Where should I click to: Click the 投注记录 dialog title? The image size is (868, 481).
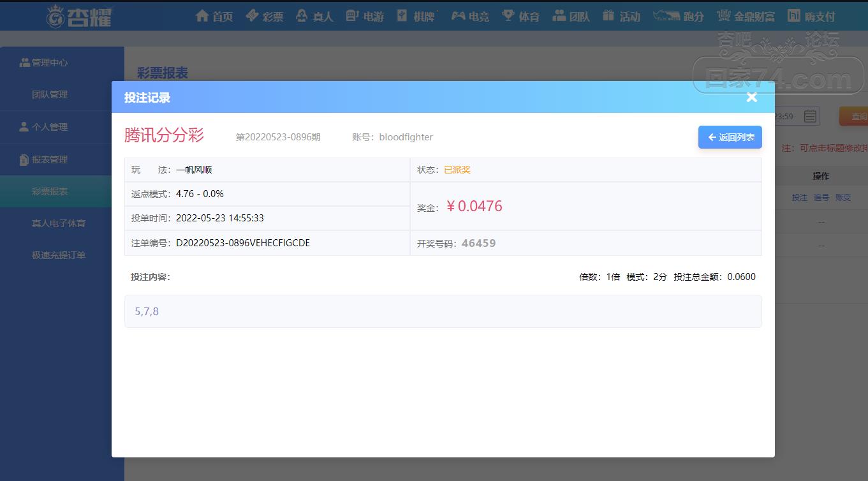147,98
